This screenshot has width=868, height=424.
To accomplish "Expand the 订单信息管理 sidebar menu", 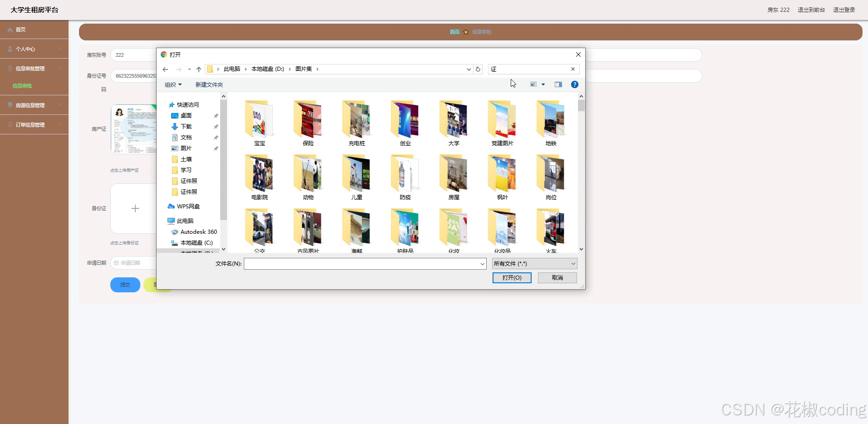I will pyautogui.click(x=34, y=125).
